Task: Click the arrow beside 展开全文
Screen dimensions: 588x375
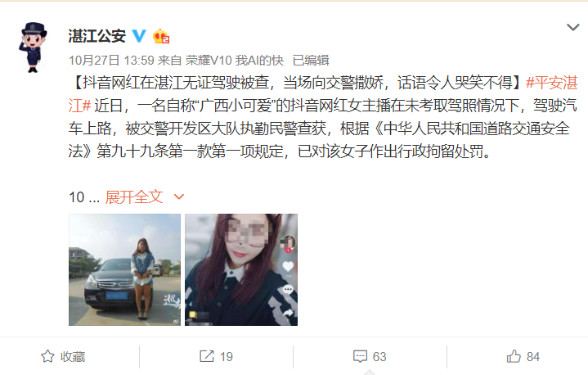Action: tap(179, 197)
